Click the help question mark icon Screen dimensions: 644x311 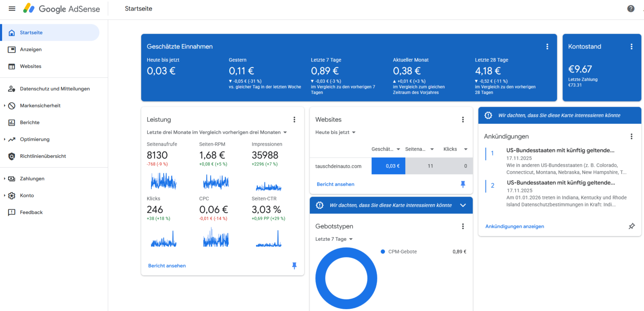(x=631, y=9)
